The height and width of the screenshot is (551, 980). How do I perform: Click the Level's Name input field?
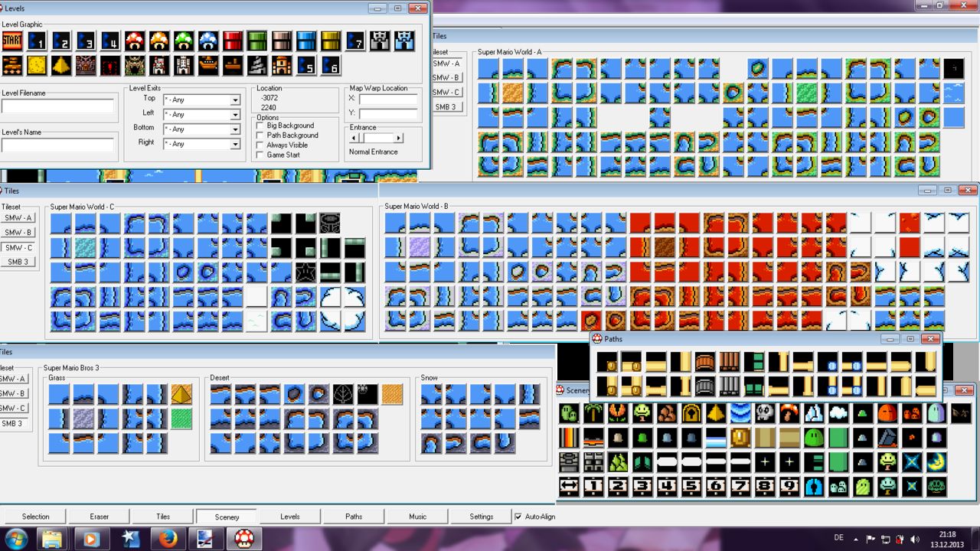click(x=58, y=145)
